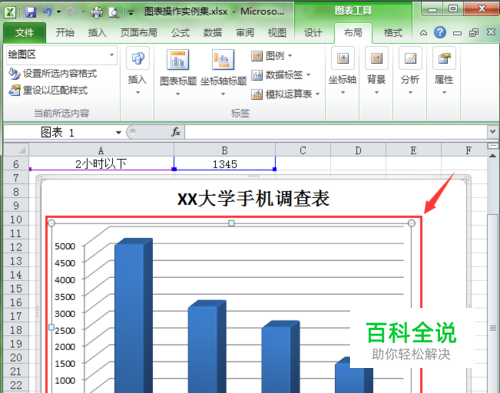Viewport: 500px width, 393px height.
Task: Switch to the 设计 Design tab
Action: click(x=313, y=33)
